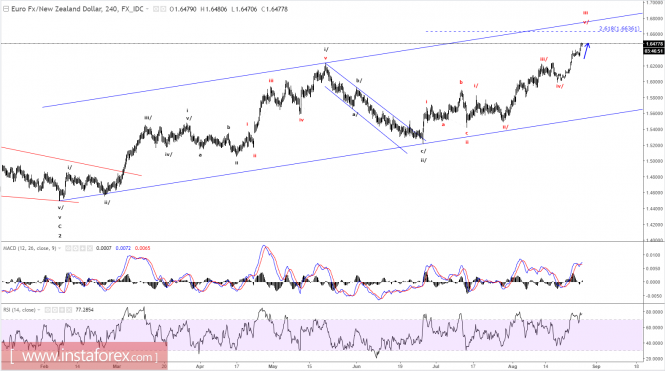Open the RSI indicator dropdown arrow
Viewport: 665px width, 371px height.
point(39,310)
